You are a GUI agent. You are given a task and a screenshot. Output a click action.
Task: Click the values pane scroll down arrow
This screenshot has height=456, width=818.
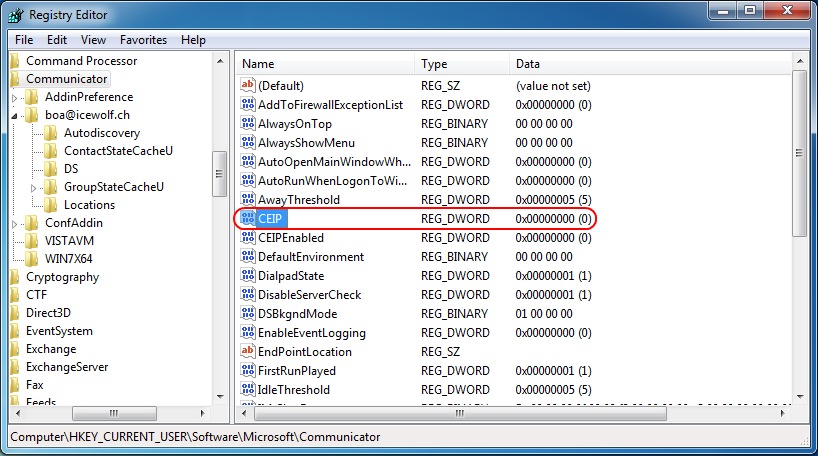pyautogui.click(x=799, y=397)
